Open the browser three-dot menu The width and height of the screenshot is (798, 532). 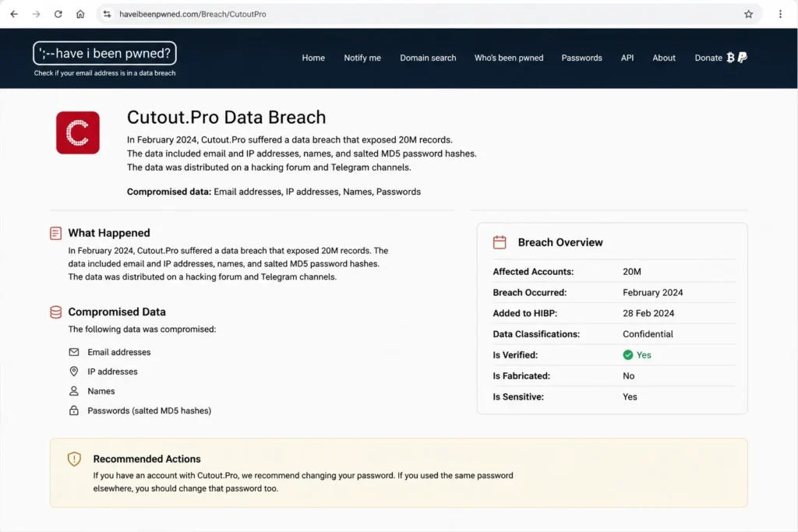coord(780,14)
